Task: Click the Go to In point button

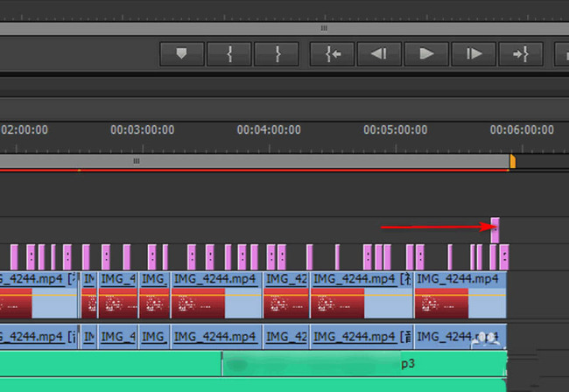Action: (x=332, y=54)
